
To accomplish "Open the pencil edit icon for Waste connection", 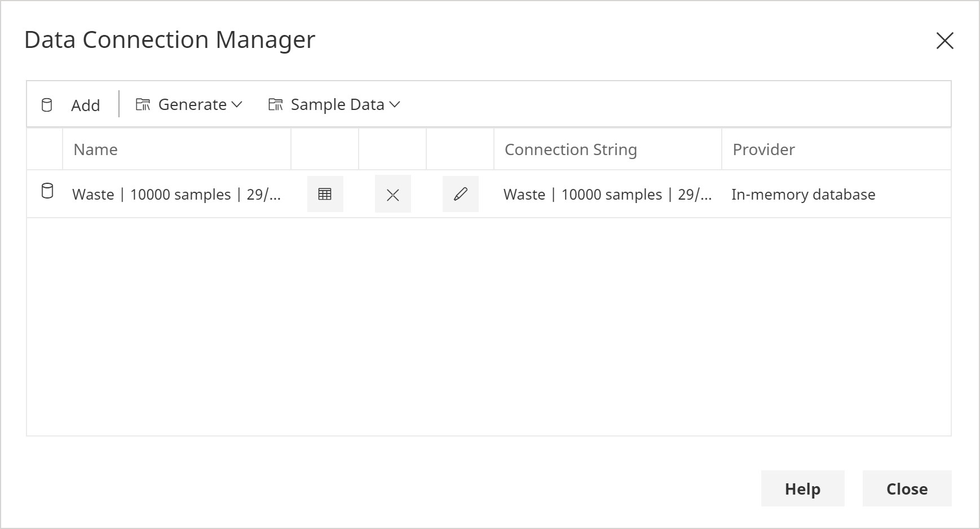I will click(x=460, y=193).
